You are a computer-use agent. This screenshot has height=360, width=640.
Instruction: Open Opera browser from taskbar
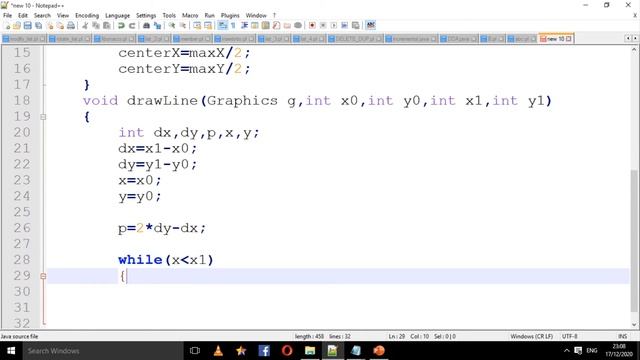(x=287, y=351)
